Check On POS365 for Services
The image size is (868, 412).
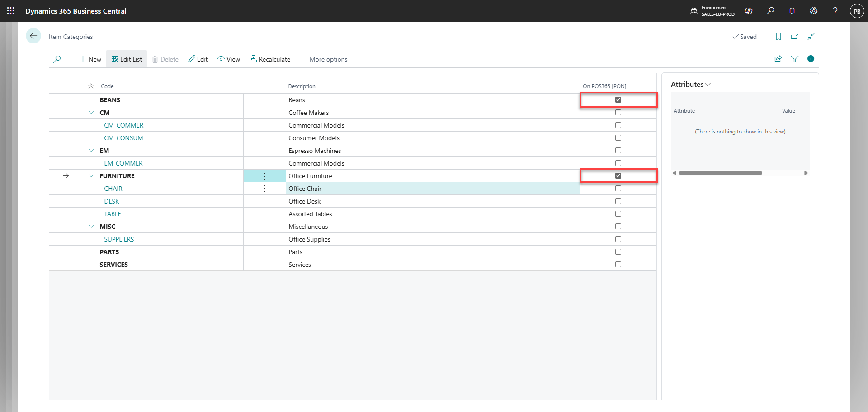pyautogui.click(x=618, y=265)
